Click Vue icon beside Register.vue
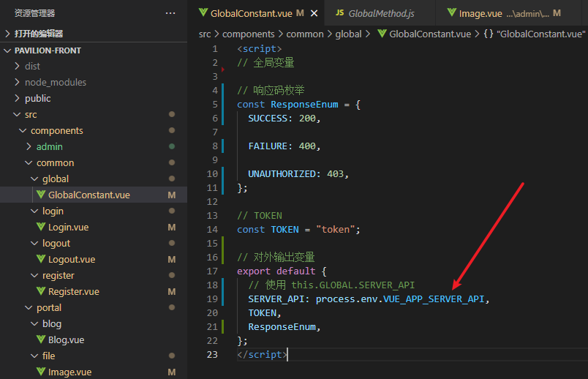This screenshot has height=379, width=588. coord(41,290)
